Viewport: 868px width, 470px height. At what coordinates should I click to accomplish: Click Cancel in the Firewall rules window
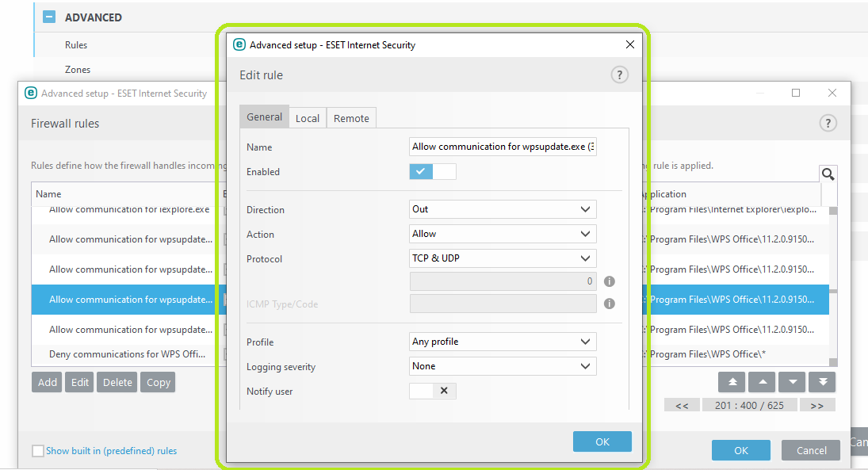811,451
